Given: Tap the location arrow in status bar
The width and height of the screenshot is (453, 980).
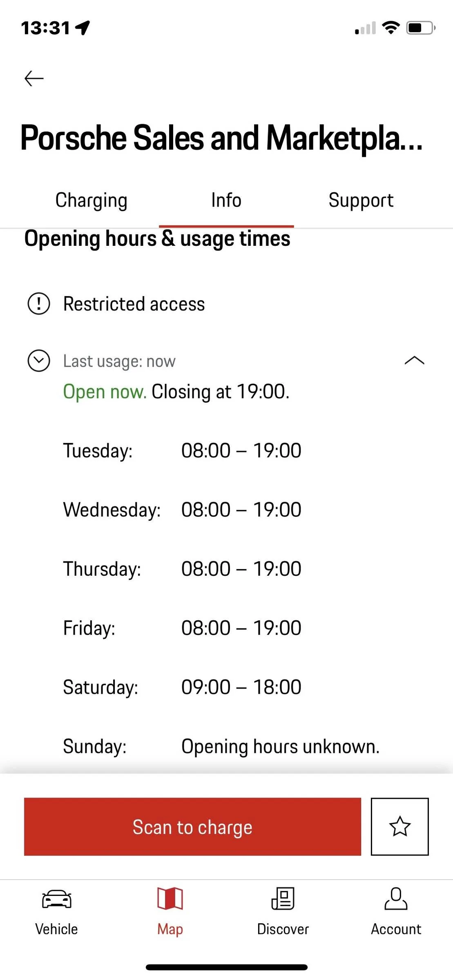Looking at the screenshot, I should click(x=83, y=28).
